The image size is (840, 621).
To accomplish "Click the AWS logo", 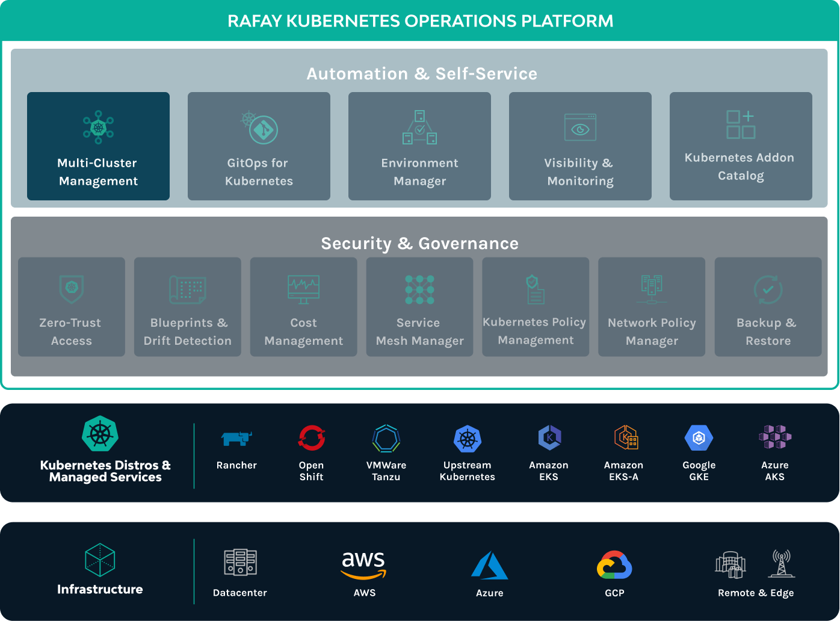I will 364,565.
